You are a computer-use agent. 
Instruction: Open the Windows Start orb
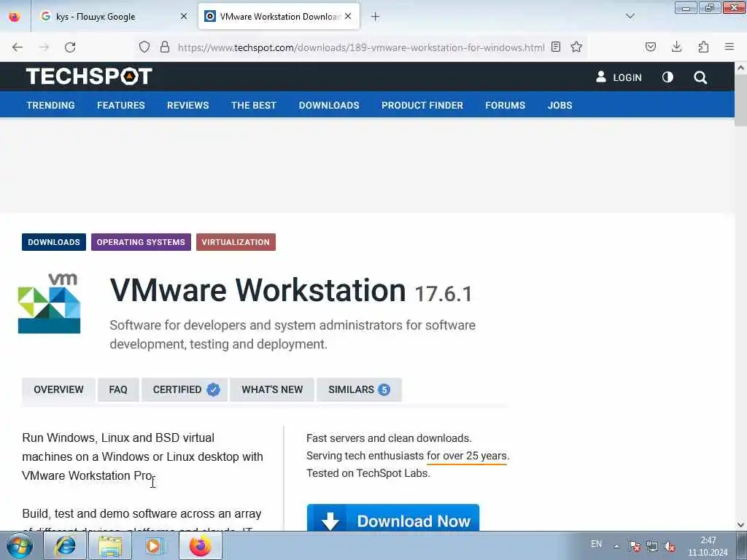tap(20, 545)
